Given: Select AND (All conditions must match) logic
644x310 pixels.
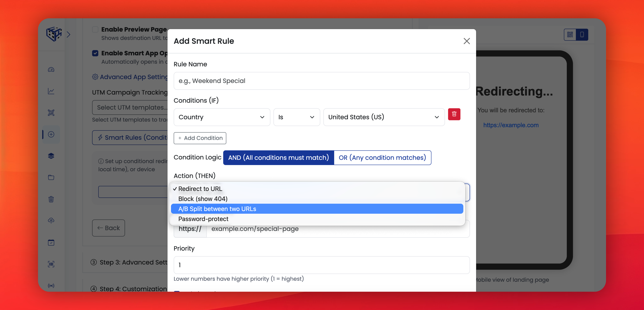Looking at the screenshot, I should [279, 158].
